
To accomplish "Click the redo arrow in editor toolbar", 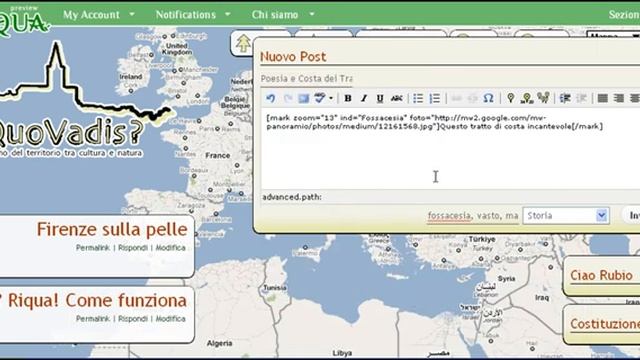I will (x=288, y=98).
